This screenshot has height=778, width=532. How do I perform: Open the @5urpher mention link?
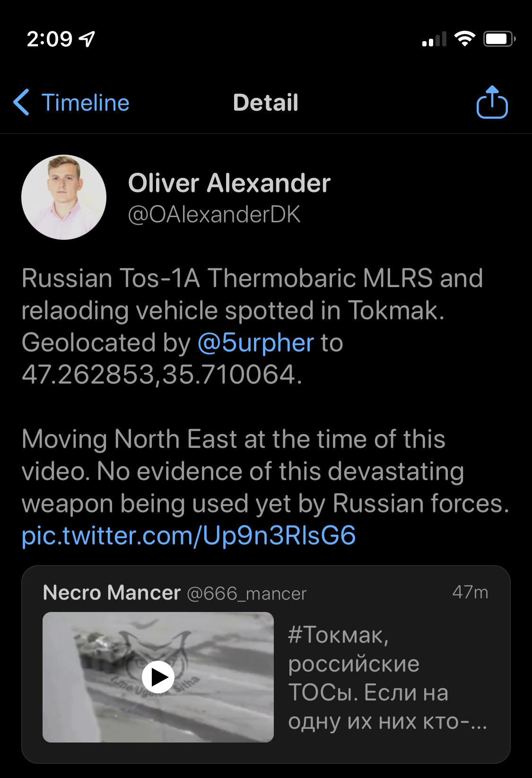pyautogui.click(x=256, y=342)
